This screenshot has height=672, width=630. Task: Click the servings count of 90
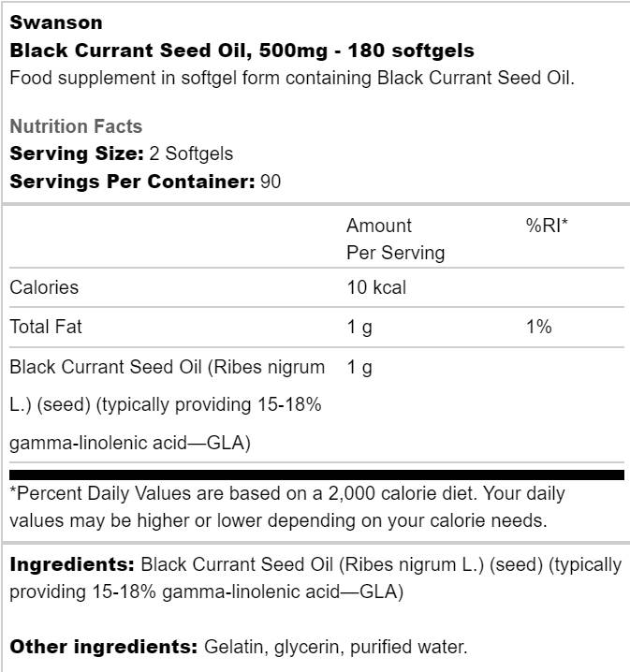271,182
